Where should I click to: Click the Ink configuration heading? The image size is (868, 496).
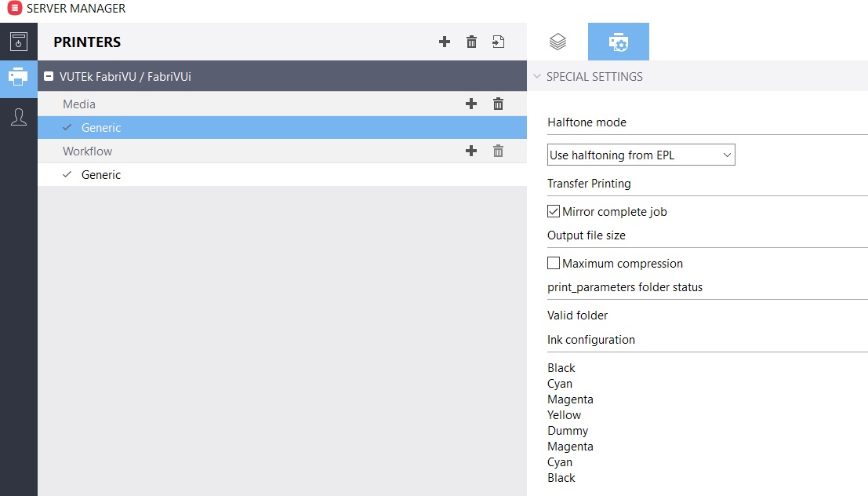pos(591,340)
